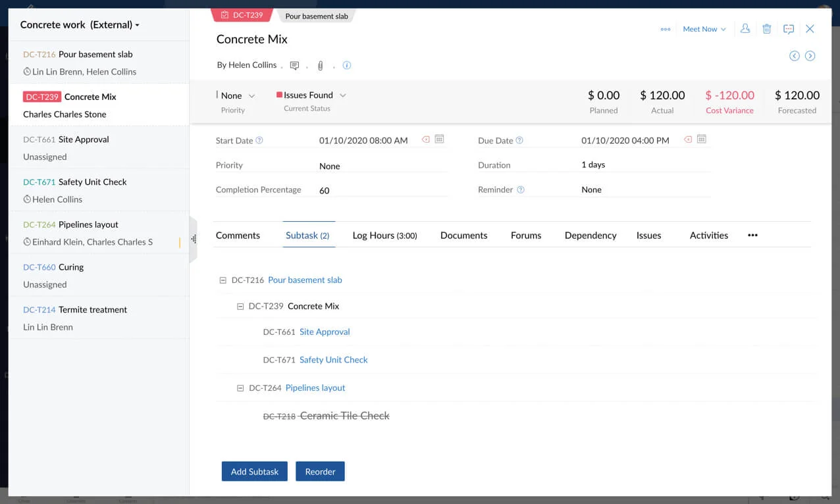Clear the Due Date value
840x504 pixels.
click(688, 139)
